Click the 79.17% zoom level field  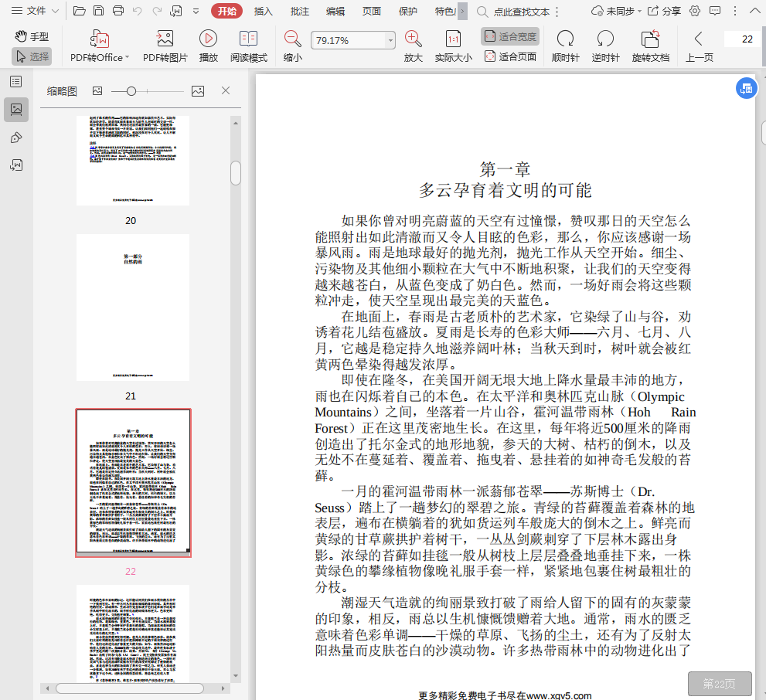click(348, 40)
